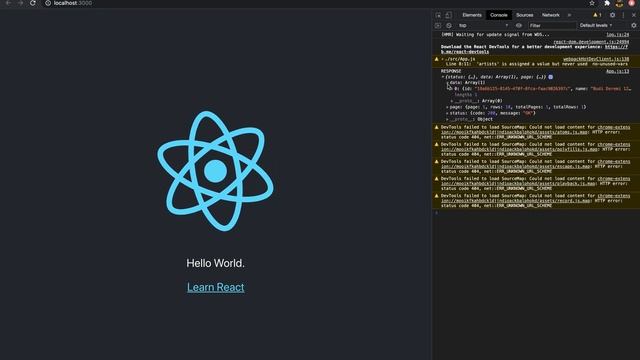Collapse the data: Array(1) node

(447, 83)
